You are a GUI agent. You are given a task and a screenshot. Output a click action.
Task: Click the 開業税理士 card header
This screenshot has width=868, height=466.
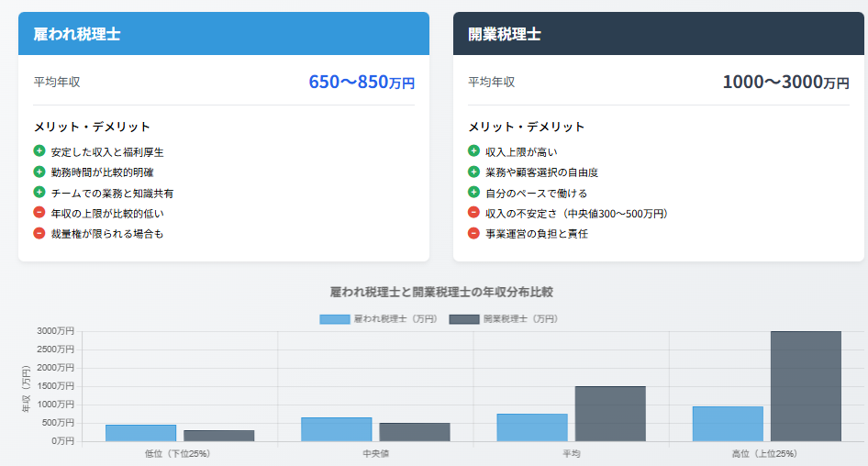click(658, 34)
